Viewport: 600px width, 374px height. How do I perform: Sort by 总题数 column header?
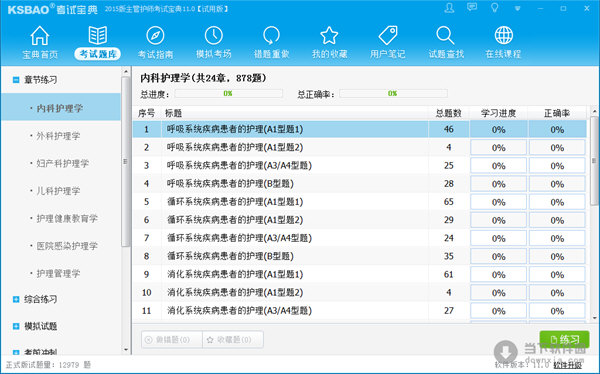pos(448,113)
